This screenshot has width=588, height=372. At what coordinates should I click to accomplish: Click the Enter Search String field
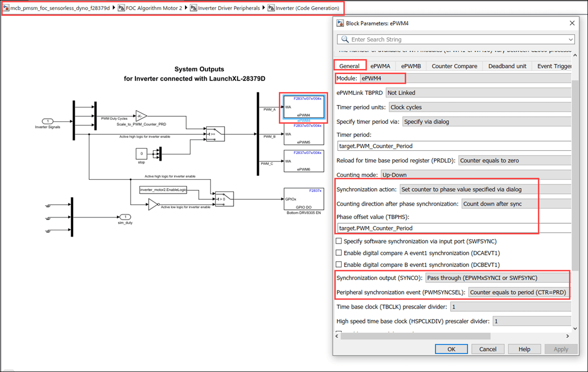click(x=456, y=39)
